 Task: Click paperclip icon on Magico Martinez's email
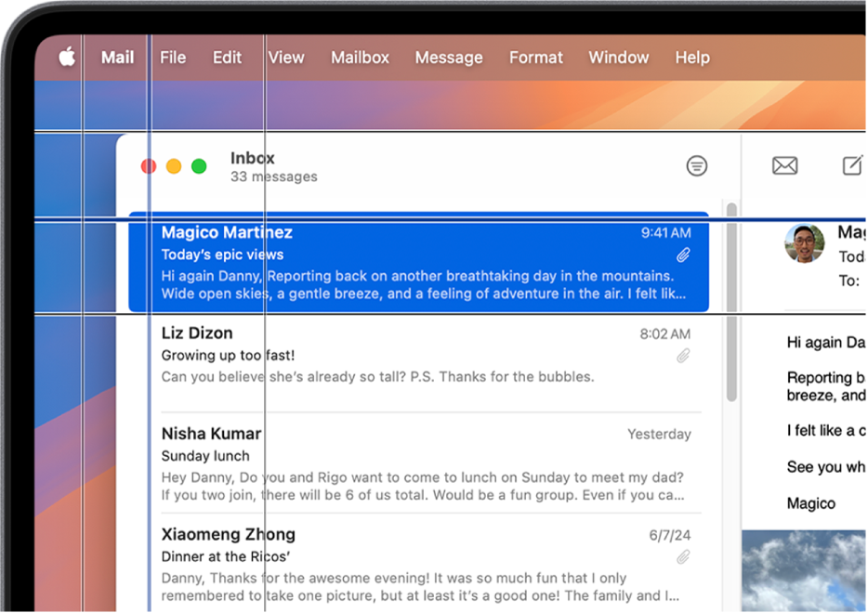click(x=684, y=254)
